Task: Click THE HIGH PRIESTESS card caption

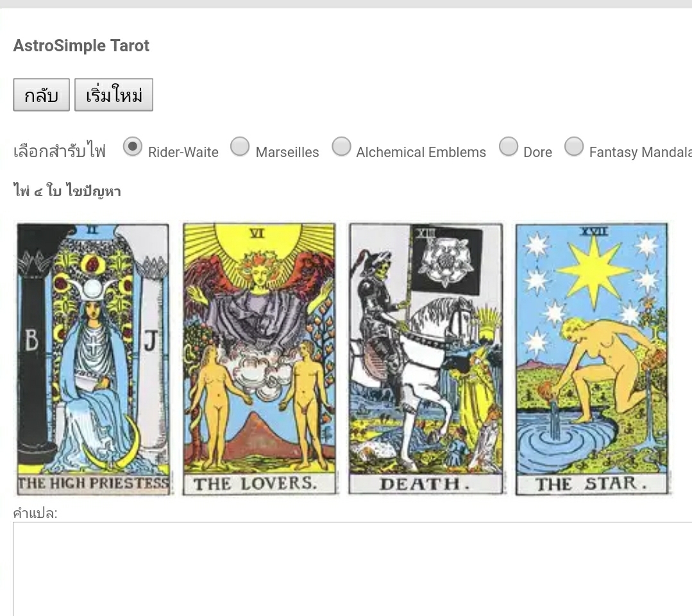Action: pos(94,483)
